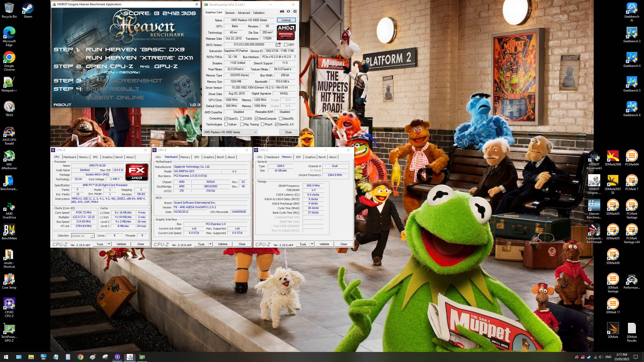Screen dimensions: 644x362
Task: Toggle the CUDA checkbox
Action: [242, 119]
